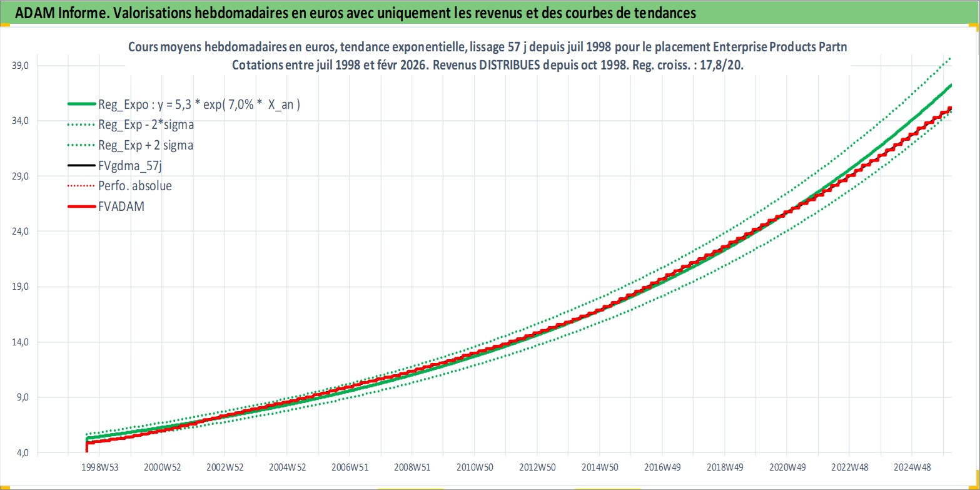Click the x-axis label 2008W51
This screenshot has height=490, width=980.
412,467
